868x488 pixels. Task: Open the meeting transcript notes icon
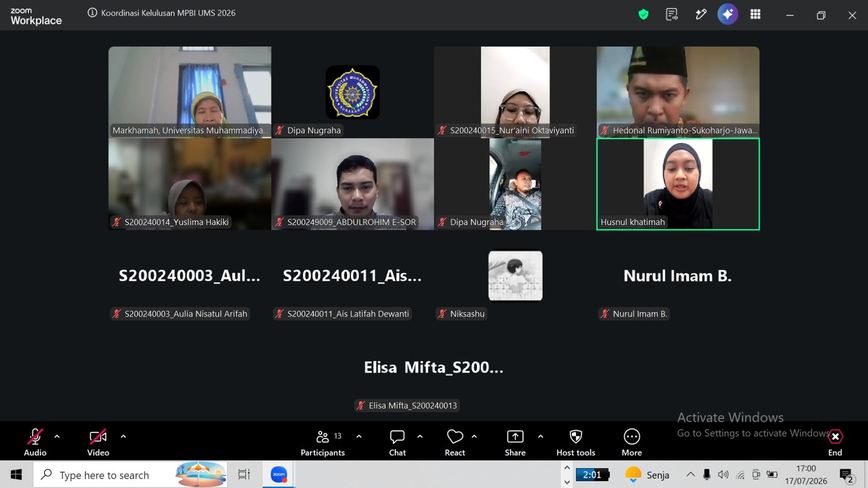[x=672, y=14]
